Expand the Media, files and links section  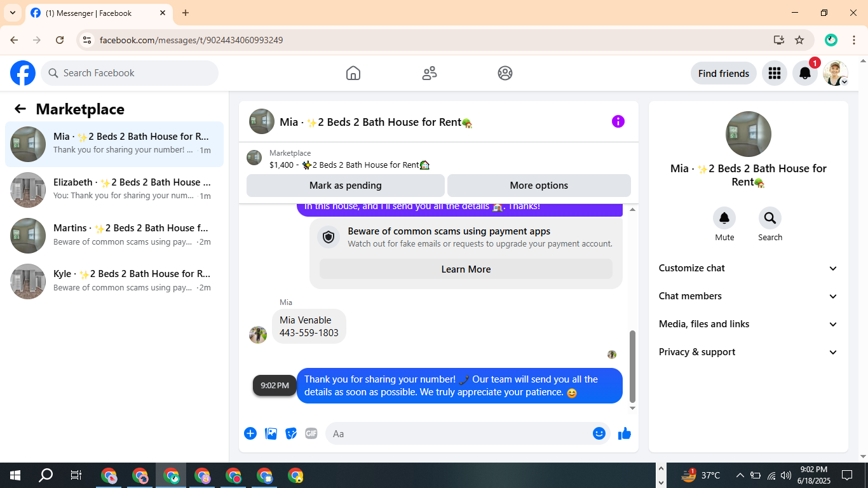tap(749, 324)
